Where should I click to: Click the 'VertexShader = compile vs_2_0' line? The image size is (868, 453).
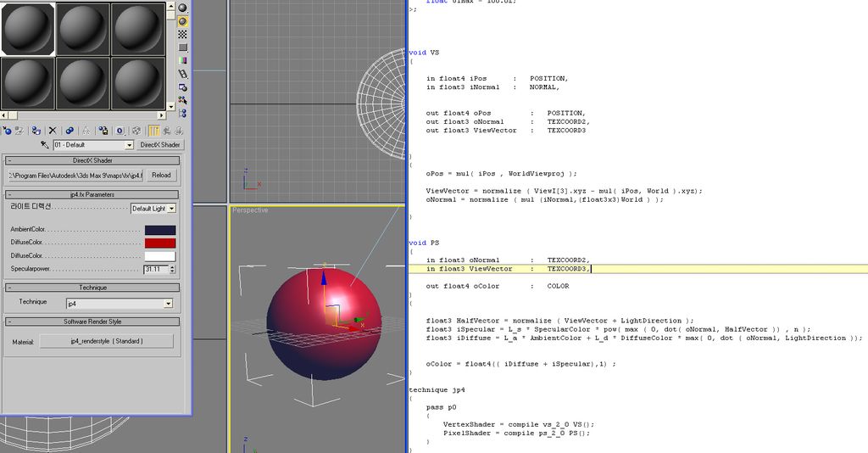click(x=519, y=425)
